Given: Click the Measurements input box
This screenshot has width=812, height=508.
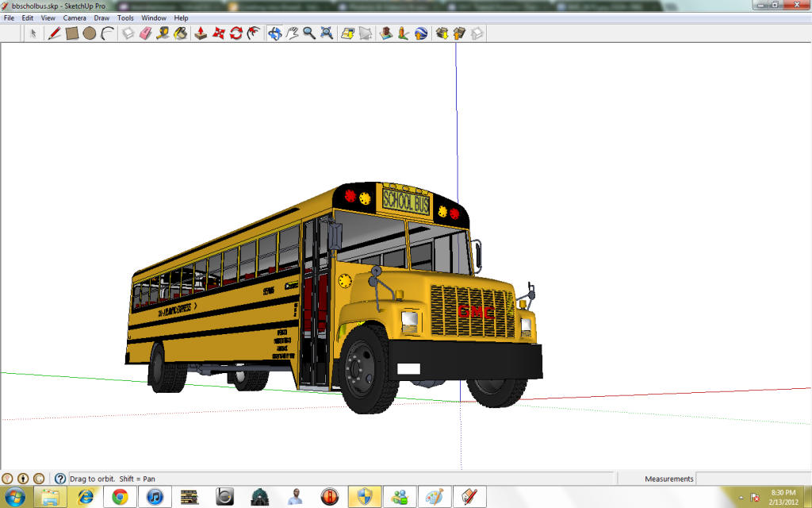Looking at the screenshot, I should (x=753, y=479).
